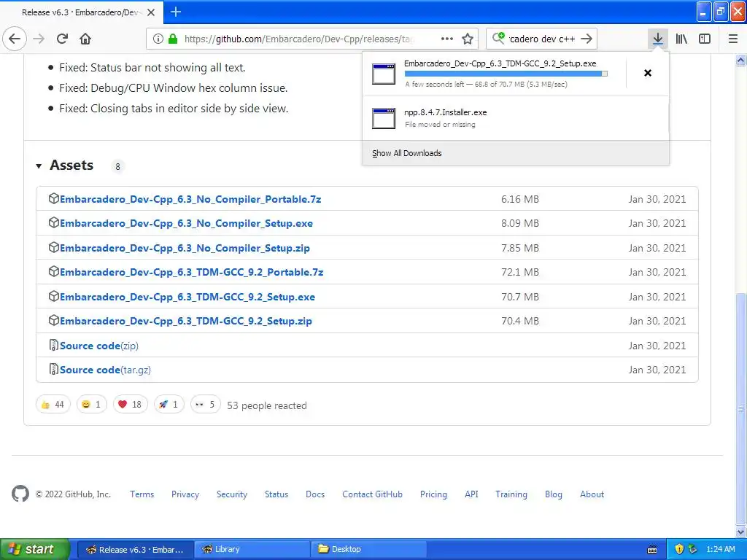Download Embarcadero_Dev-Cpp_6.3_No_Compiler_Setup.exe
The image size is (747, 560).
coord(186,223)
